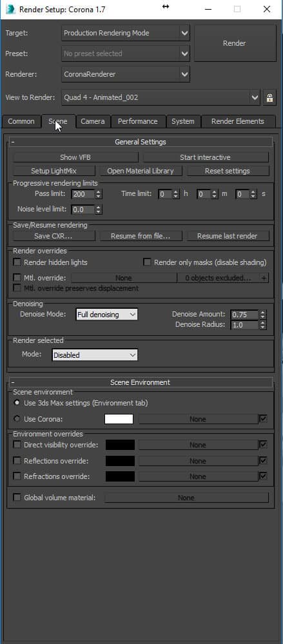
Task: Toggle Direct visibility override map checkbox
Action: [x=263, y=445]
